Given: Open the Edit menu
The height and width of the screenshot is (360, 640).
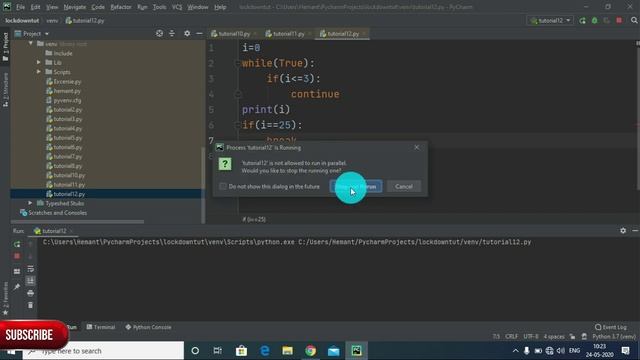Looking at the screenshot, I should (x=36, y=7).
